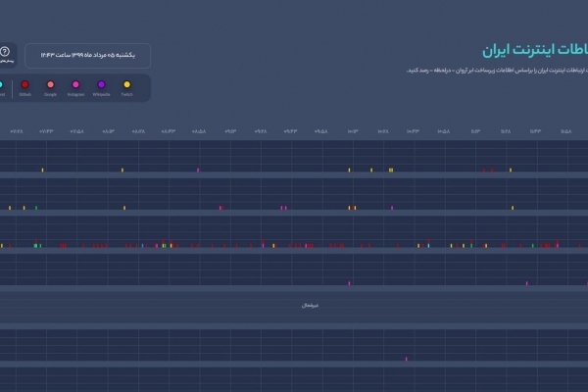Click the ۰۸:۱۳ time label
Image resolution: width=588 pixels, height=392 pixels.
pos(109,131)
